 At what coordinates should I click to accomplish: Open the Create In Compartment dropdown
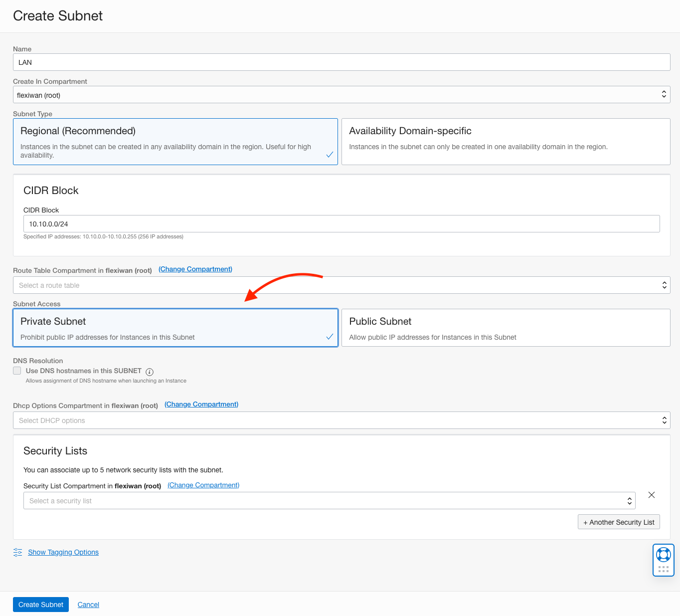point(341,95)
